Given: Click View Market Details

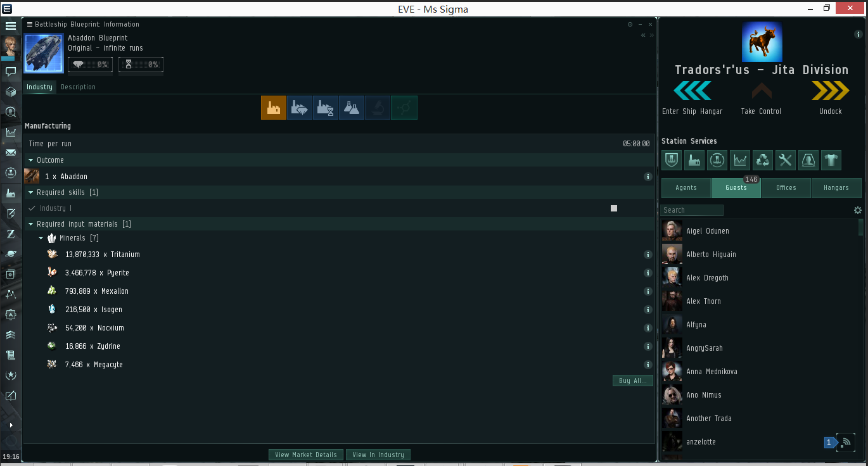Looking at the screenshot, I should tap(306, 455).
